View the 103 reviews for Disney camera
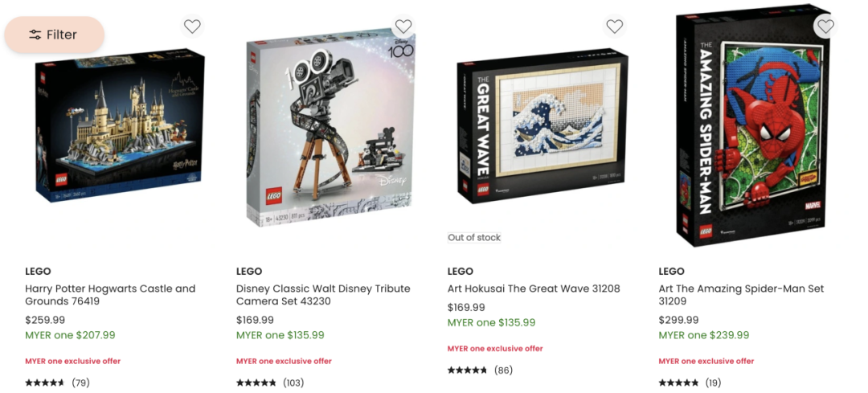This screenshot has height=393, width=868. pyautogui.click(x=270, y=383)
